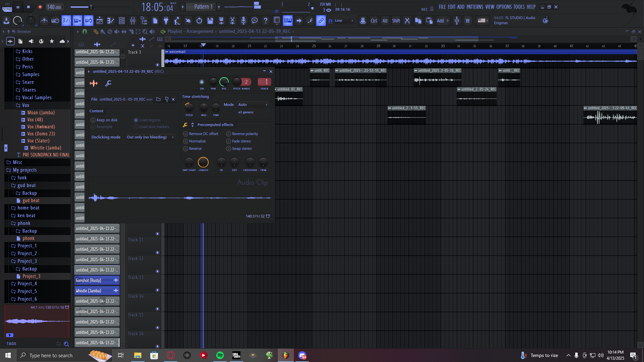The width and height of the screenshot is (644, 362).
Task: Open Declicking mode dropdown
Action: pyautogui.click(x=150, y=137)
